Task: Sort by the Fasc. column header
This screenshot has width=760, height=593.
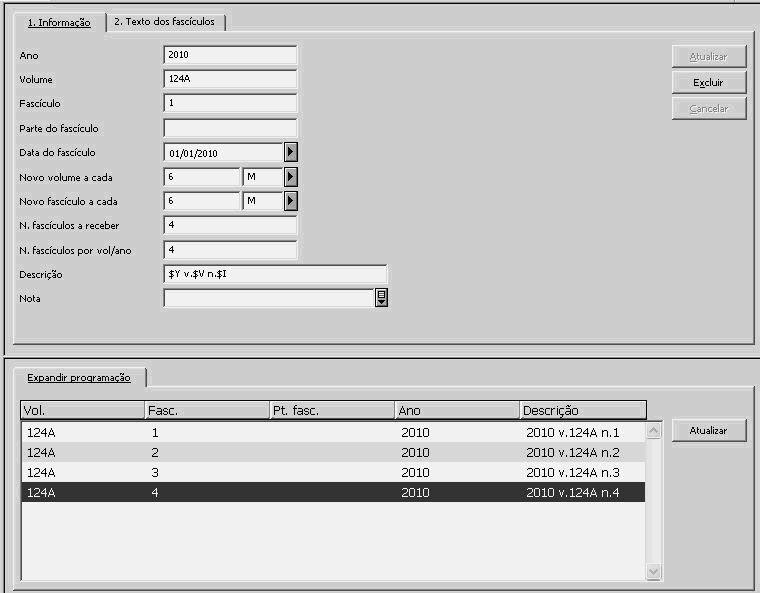Action: pos(207,411)
